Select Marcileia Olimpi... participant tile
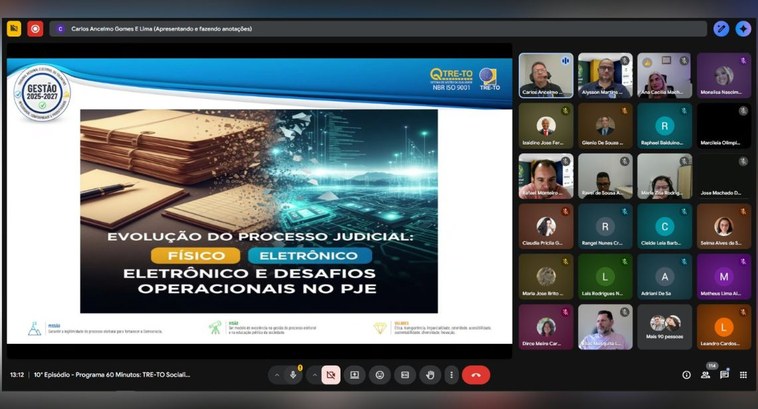 (x=724, y=126)
